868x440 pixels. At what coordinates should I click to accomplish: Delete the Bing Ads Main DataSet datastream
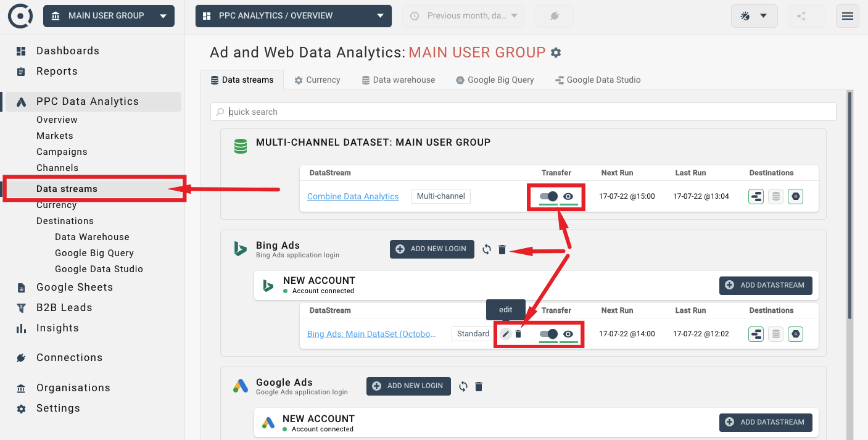518,334
